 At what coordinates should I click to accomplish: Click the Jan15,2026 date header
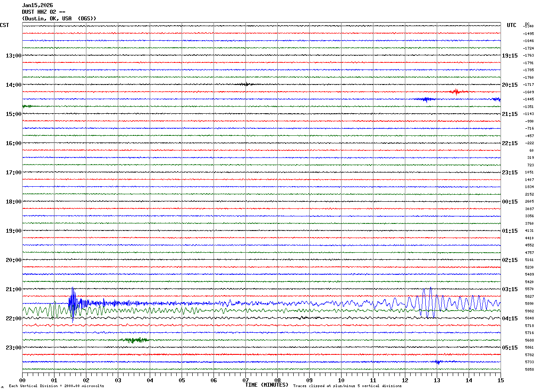click(37, 5)
